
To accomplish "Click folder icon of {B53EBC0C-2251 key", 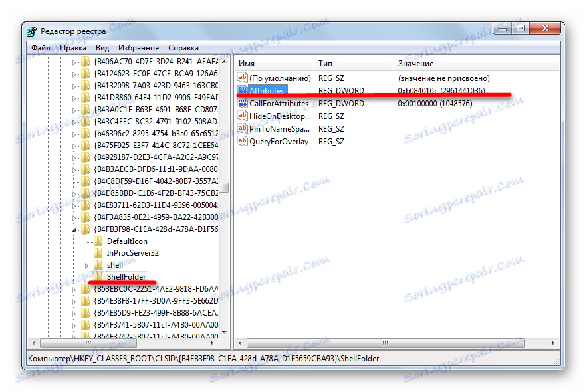I will pos(86,289).
